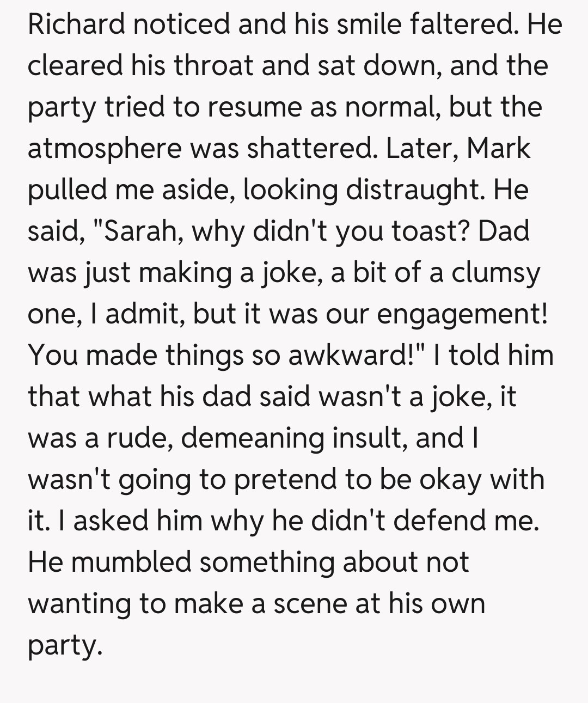Select the word "mumbled" in the paragraph
Screen dimensions: 588x703
click(x=131, y=563)
